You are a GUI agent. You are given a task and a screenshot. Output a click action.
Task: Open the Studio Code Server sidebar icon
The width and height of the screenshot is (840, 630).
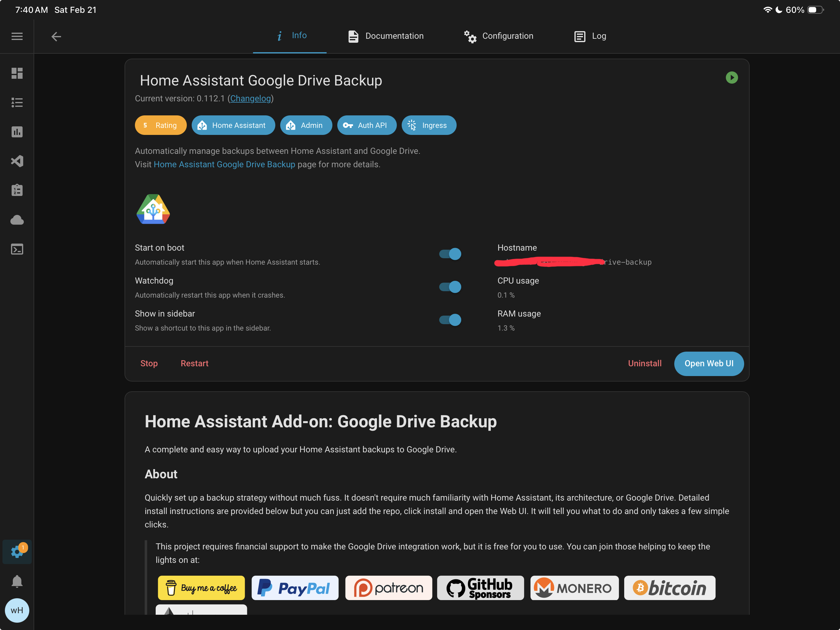coord(17,161)
